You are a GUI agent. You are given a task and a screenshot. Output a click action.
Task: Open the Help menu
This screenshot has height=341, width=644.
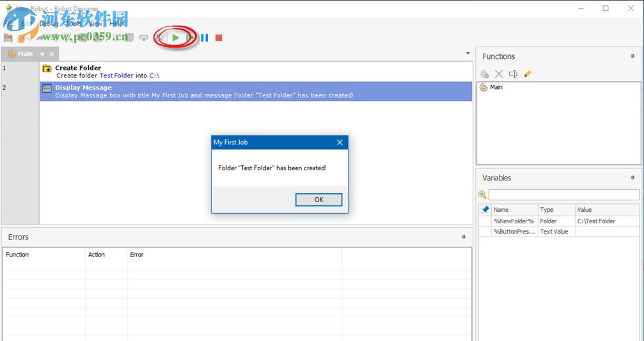(116, 24)
